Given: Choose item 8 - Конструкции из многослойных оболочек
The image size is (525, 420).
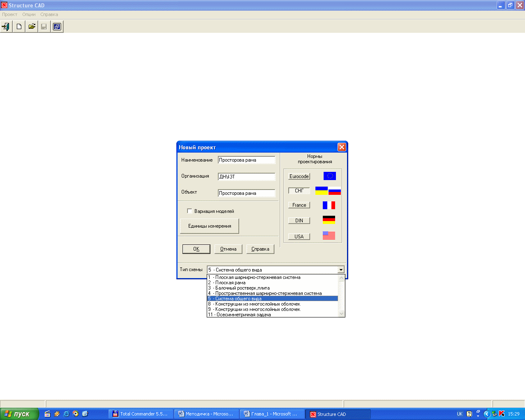Looking at the screenshot, I should [x=272, y=304].
